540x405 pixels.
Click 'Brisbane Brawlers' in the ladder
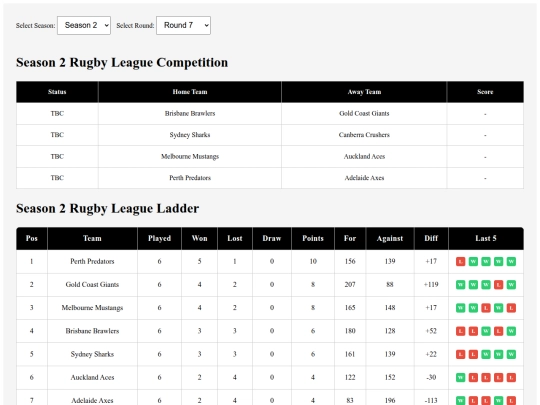click(x=92, y=331)
